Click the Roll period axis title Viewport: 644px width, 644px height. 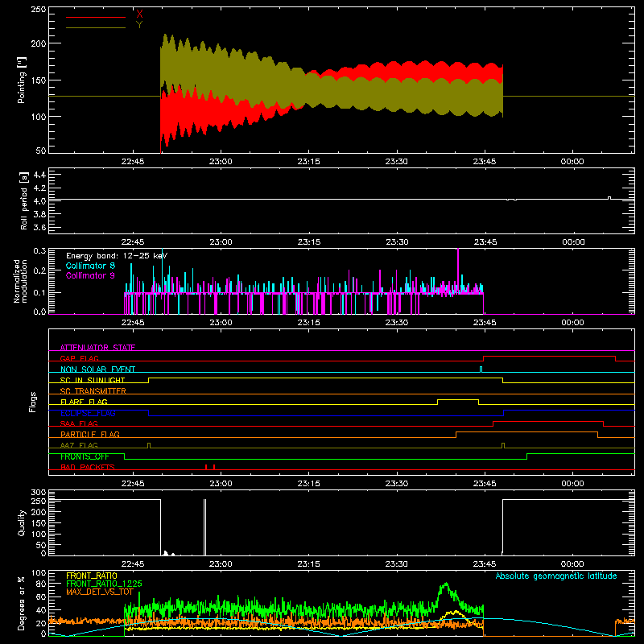pyautogui.click(x=23, y=200)
